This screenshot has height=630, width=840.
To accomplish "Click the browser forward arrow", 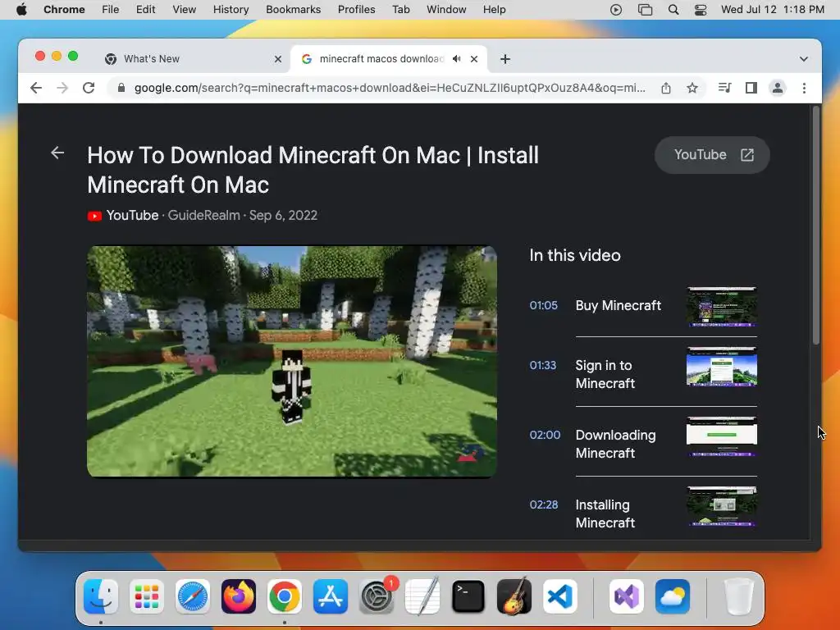I will point(62,88).
